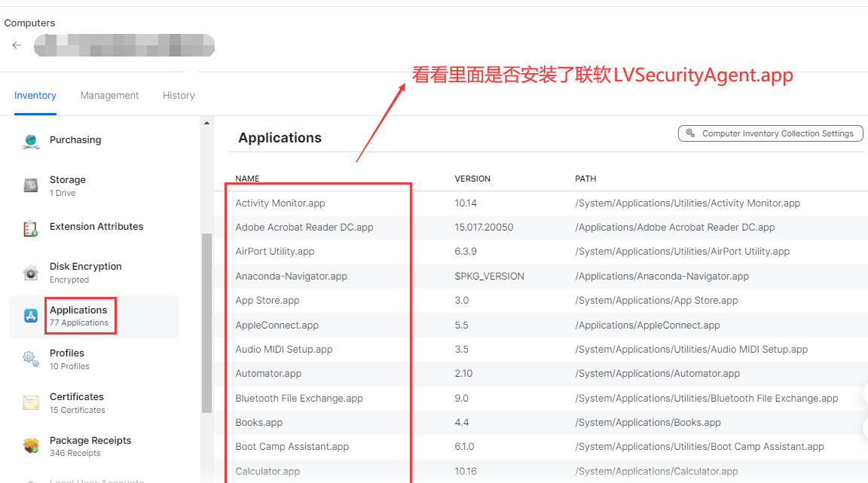This screenshot has height=483, width=868.
Task: Click version 6.3.9 for AirPort Utility
Action: (x=466, y=252)
